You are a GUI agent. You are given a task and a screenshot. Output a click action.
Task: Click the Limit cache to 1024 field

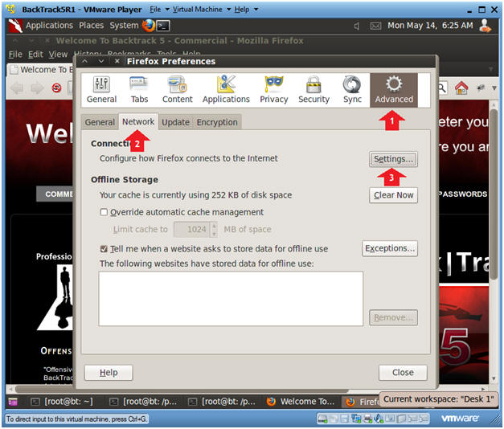192,230
